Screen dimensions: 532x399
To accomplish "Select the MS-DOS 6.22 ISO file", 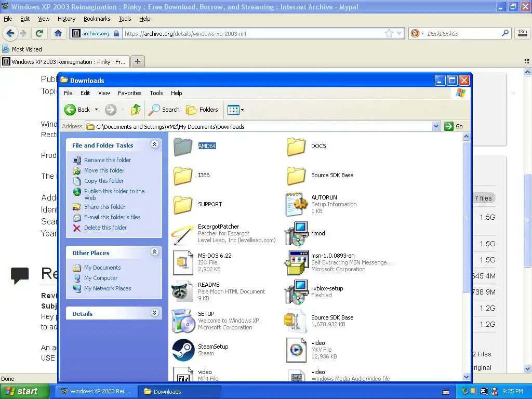I will coord(202,262).
